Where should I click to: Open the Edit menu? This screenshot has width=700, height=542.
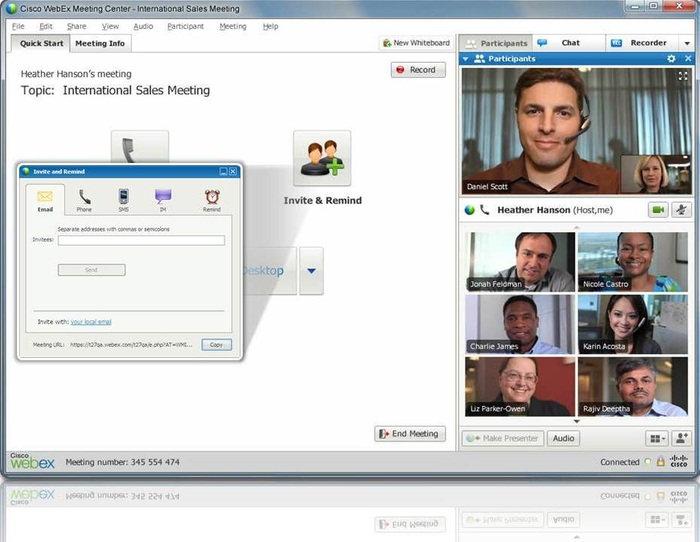[x=46, y=26]
